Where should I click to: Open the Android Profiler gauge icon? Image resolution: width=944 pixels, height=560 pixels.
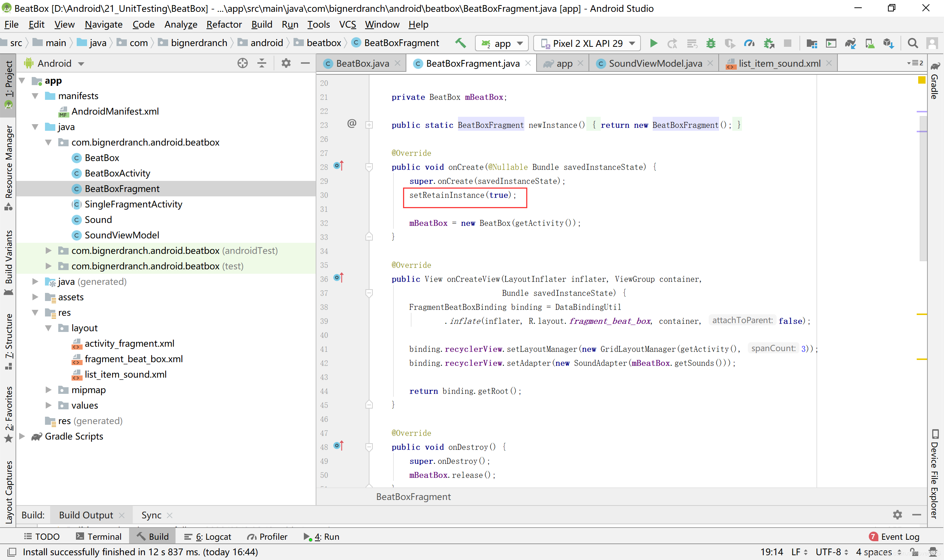(x=749, y=43)
